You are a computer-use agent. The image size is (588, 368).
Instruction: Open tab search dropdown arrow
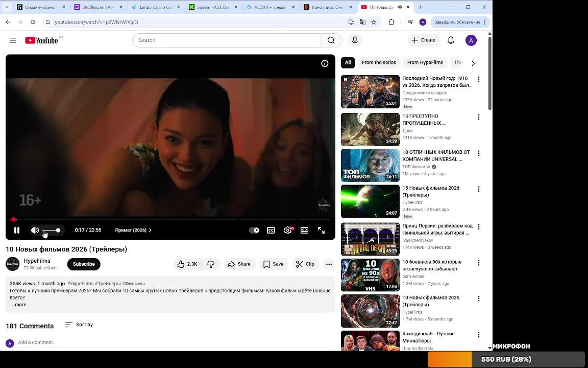click(x=7, y=7)
